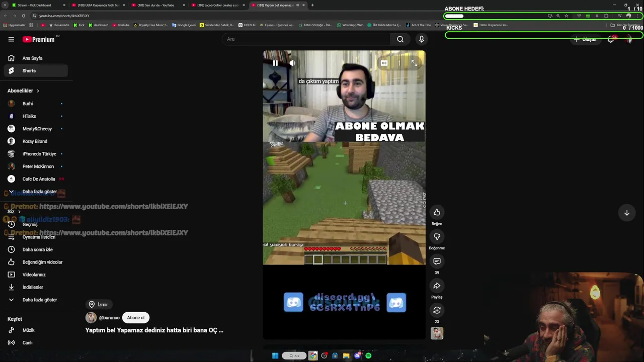Screen dimensions: 644x362
Task: Open the Chrome three-dot menu
Action: (637, 16)
